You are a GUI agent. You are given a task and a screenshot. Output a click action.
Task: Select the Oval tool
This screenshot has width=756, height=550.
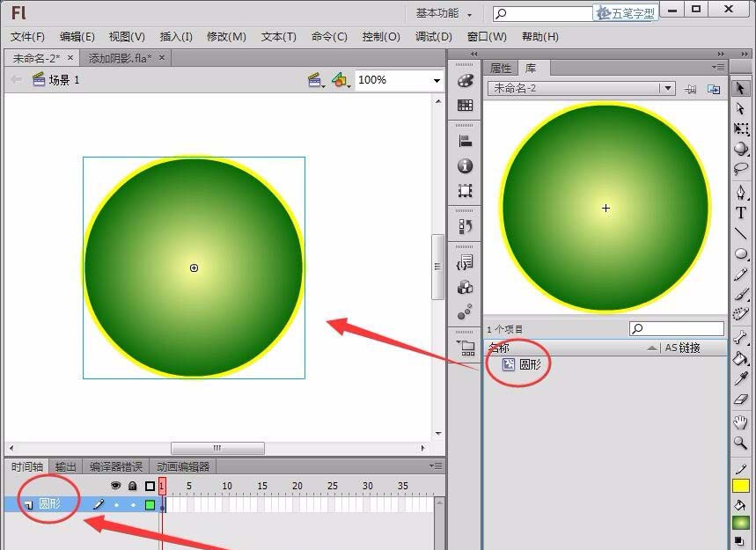click(740, 253)
